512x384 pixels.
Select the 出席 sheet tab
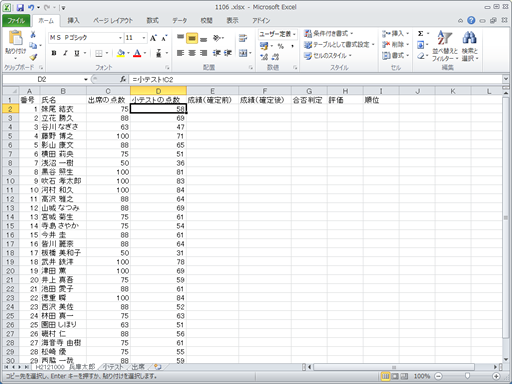pyautogui.click(x=138, y=367)
